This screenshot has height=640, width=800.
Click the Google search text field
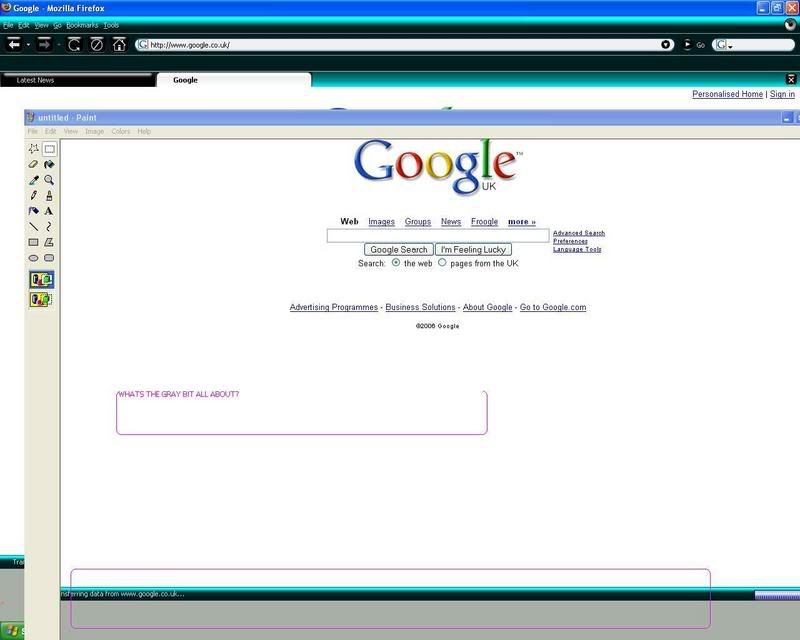coord(438,235)
